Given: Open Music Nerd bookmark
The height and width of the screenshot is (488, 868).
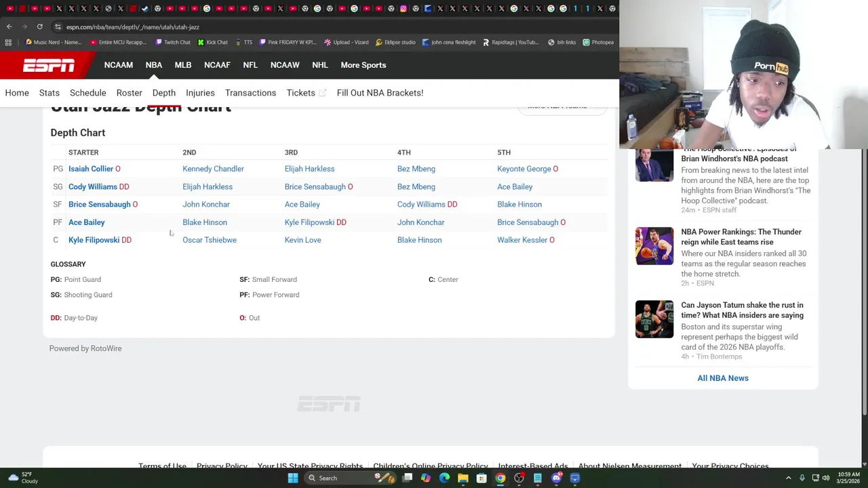Looking at the screenshot, I should pos(54,42).
